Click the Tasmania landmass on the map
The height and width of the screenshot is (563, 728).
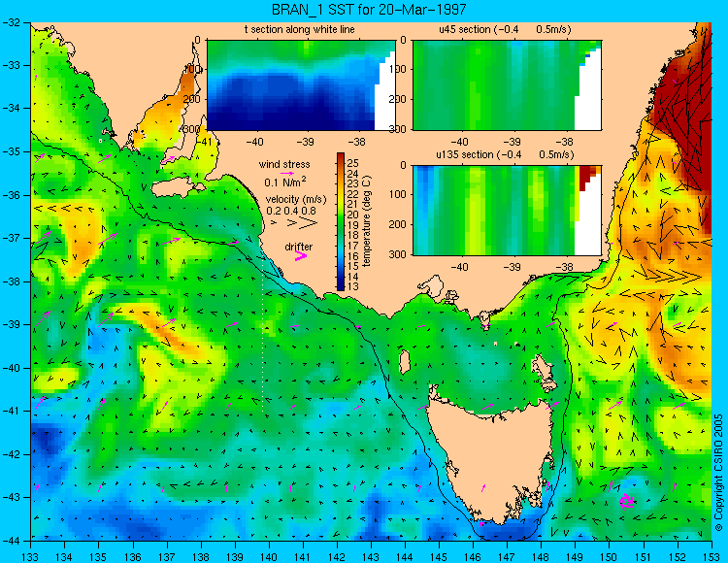click(492, 459)
